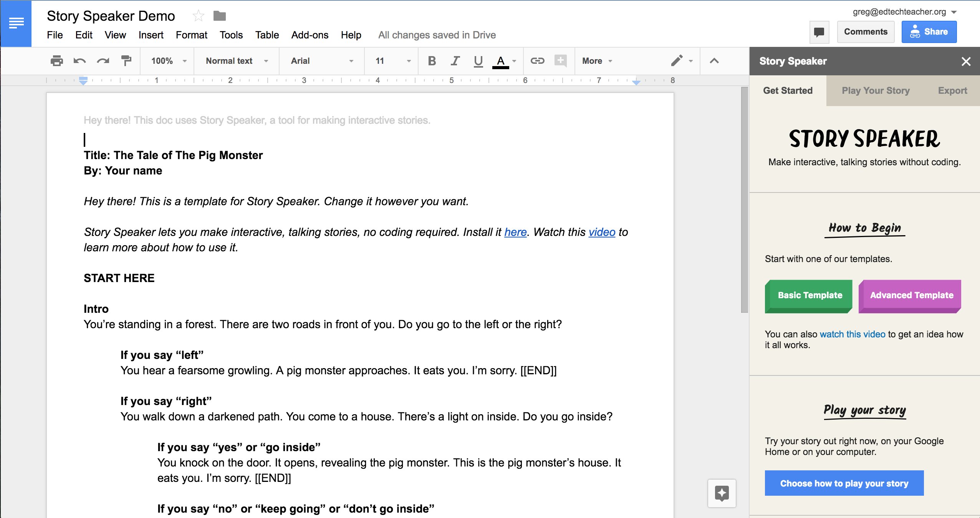Open the Arial font dropdown
The image size is (980, 518).
click(x=322, y=61)
